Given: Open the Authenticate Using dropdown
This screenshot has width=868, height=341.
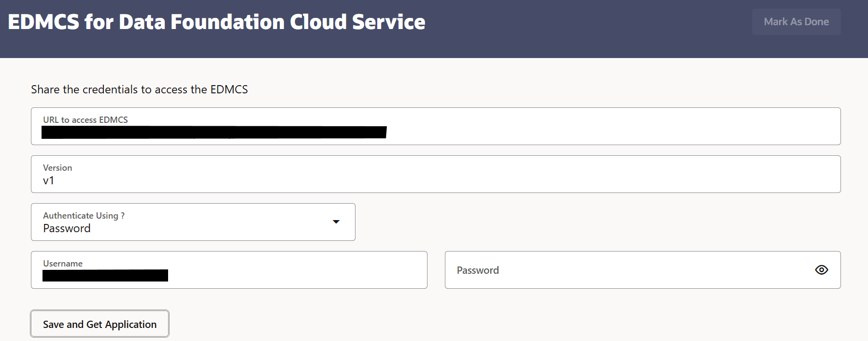Looking at the screenshot, I should (193, 222).
